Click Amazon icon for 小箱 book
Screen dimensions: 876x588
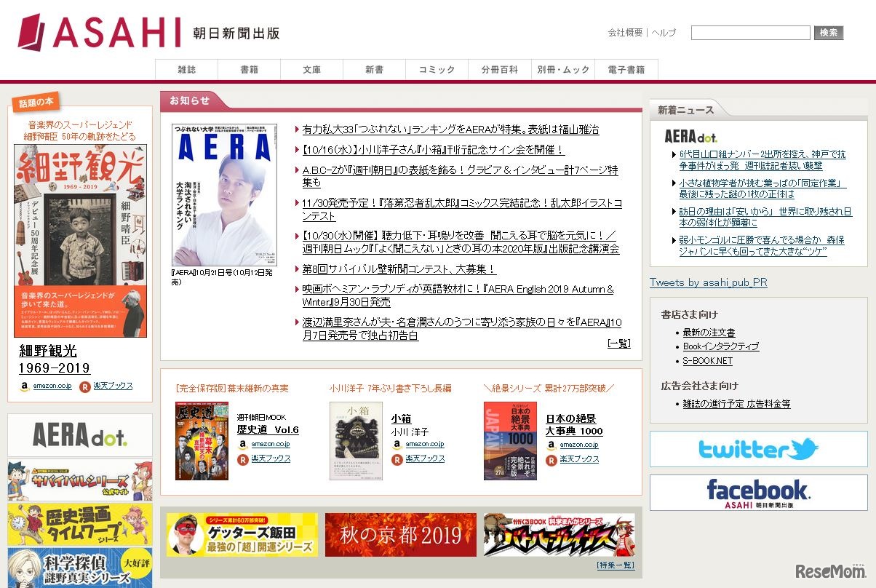click(397, 444)
